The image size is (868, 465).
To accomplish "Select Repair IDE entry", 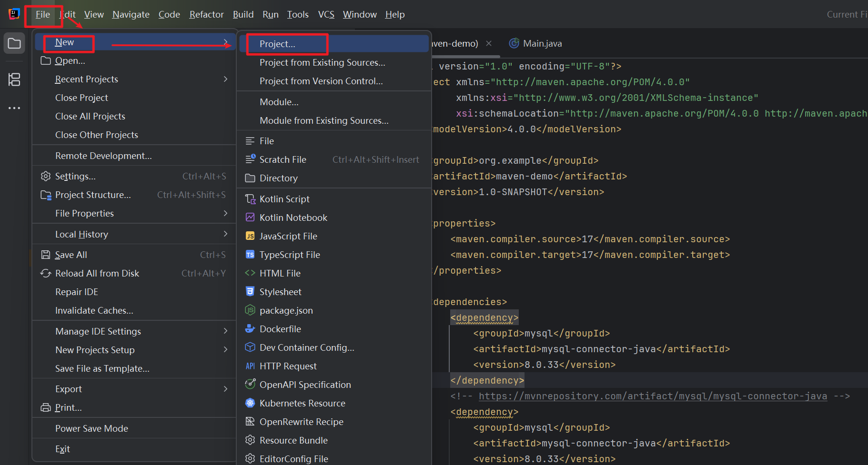I will 134,292.
